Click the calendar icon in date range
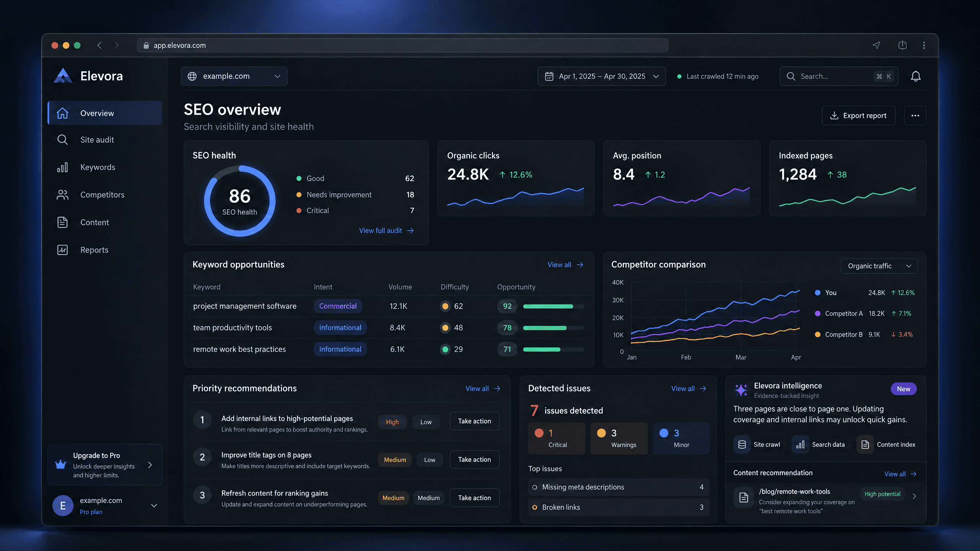The width and height of the screenshot is (980, 551). pos(549,76)
